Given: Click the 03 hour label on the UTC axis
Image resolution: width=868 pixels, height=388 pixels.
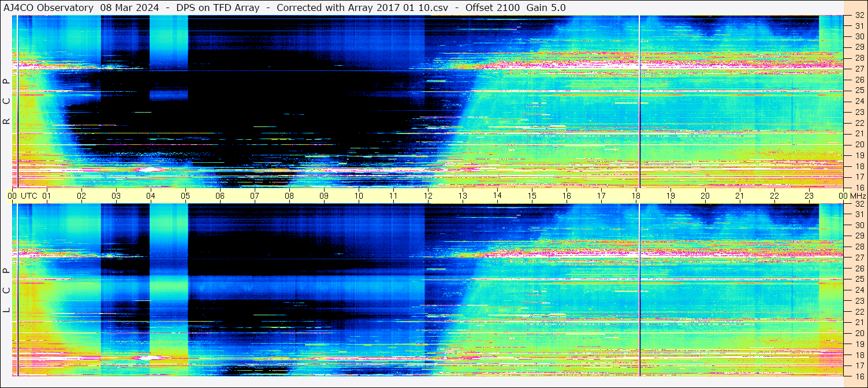Looking at the screenshot, I should [x=116, y=196].
